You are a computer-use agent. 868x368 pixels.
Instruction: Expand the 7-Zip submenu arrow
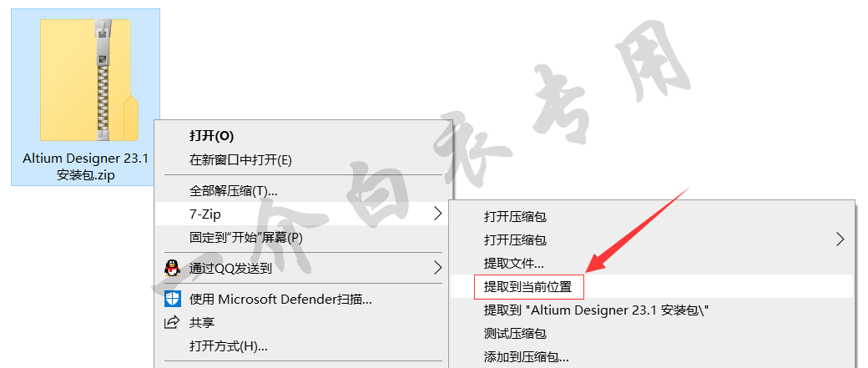click(438, 213)
